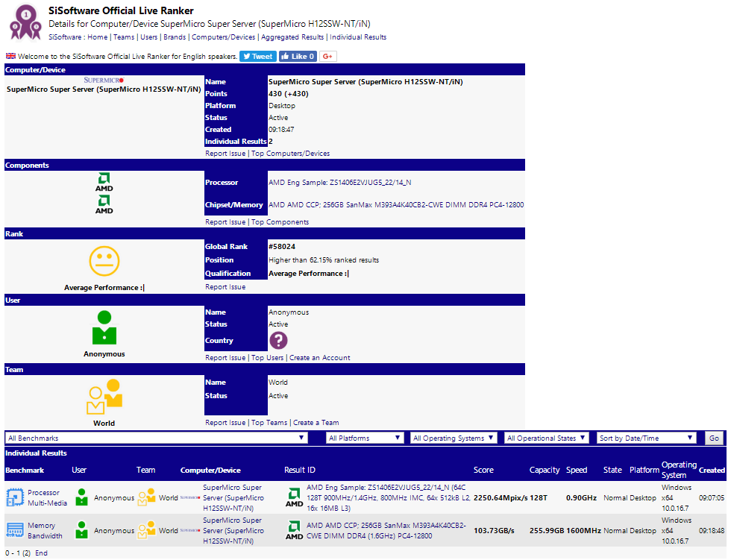Click Report Issue in Components section
Image resolution: width=731 pixels, height=560 pixels.
click(225, 221)
